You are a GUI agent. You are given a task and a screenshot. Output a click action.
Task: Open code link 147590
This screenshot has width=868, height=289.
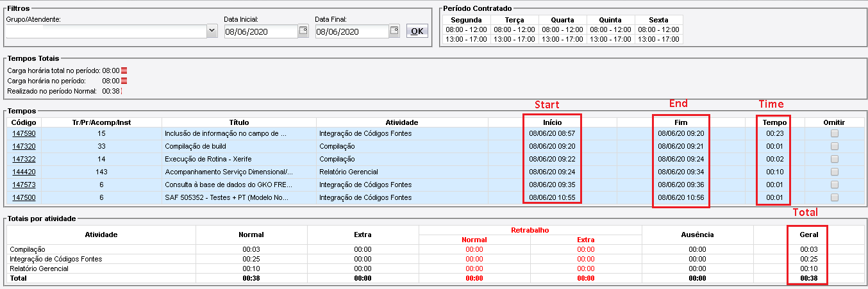[24, 133]
